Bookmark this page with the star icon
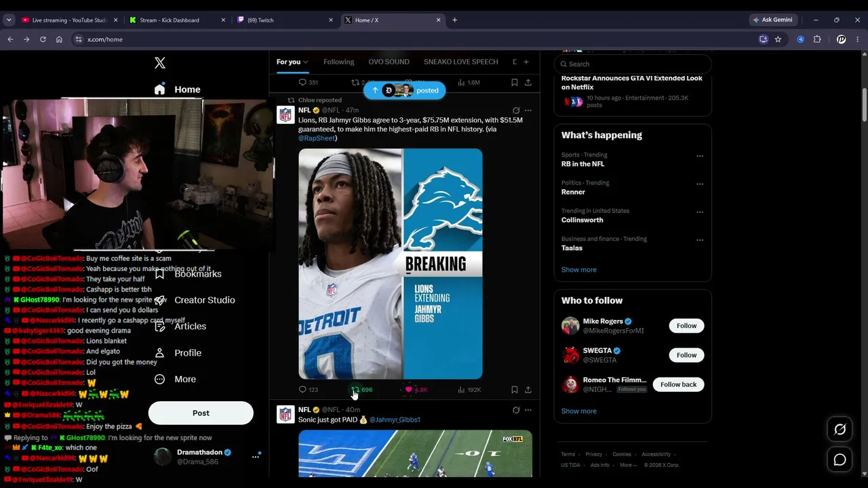Image resolution: width=868 pixels, height=488 pixels. 778,39
